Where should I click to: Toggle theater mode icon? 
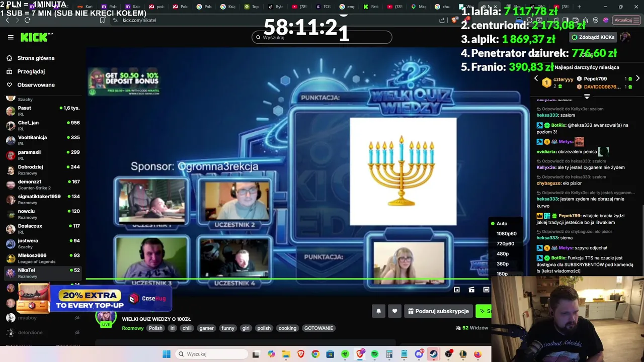(x=486, y=290)
